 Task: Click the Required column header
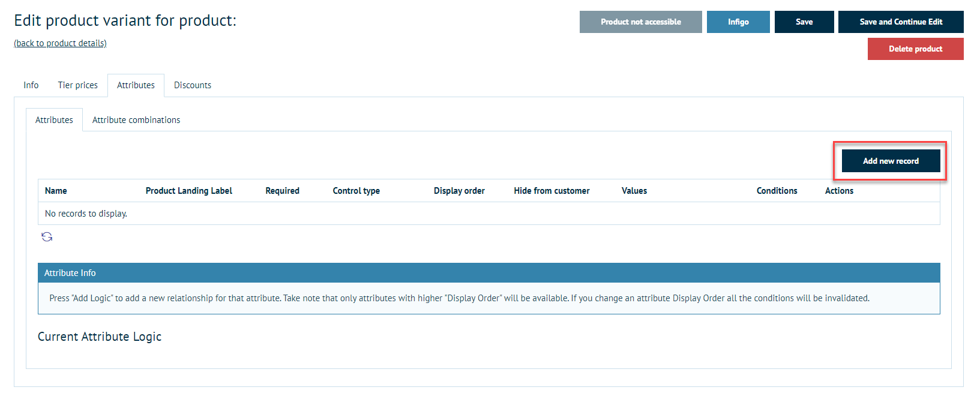[x=283, y=191]
